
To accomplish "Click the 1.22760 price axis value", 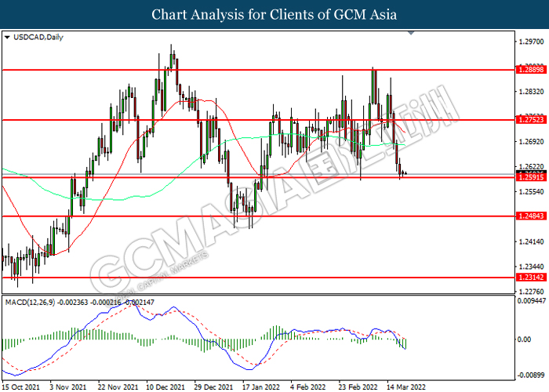I will pyautogui.click(x=532, y=292).
